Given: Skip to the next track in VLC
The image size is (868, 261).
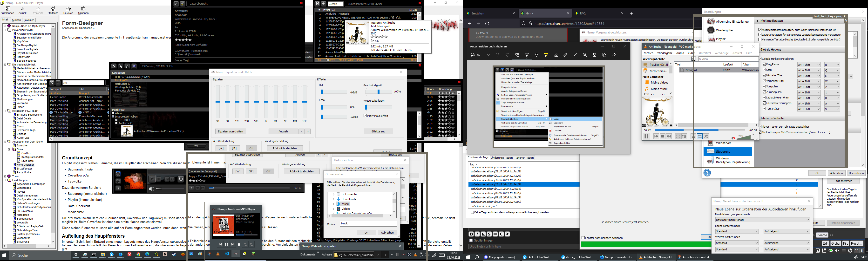Looking at the screenshot, I should 669,136.
